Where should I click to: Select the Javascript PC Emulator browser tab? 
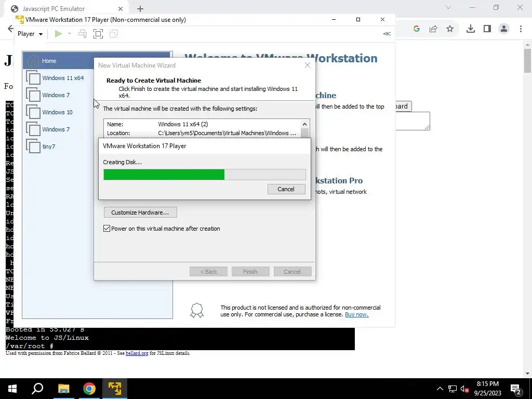pos(66,8)
